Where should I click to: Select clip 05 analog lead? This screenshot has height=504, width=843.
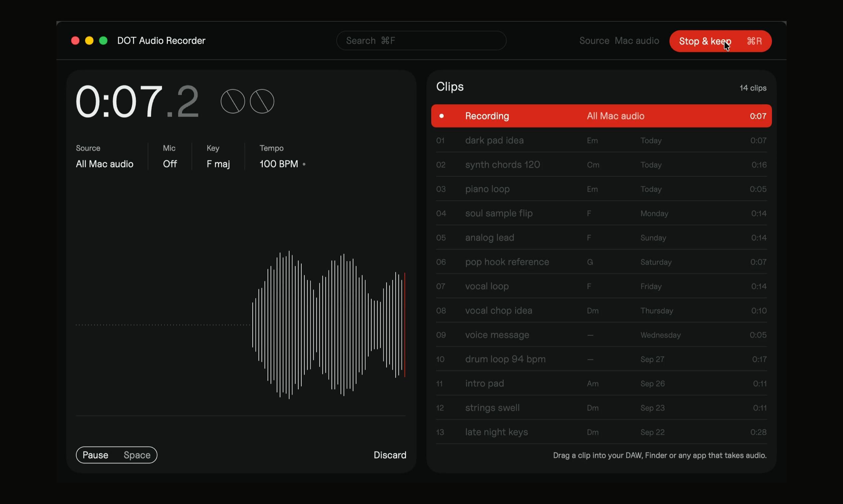pyautogui.click(x=601, y=237)
